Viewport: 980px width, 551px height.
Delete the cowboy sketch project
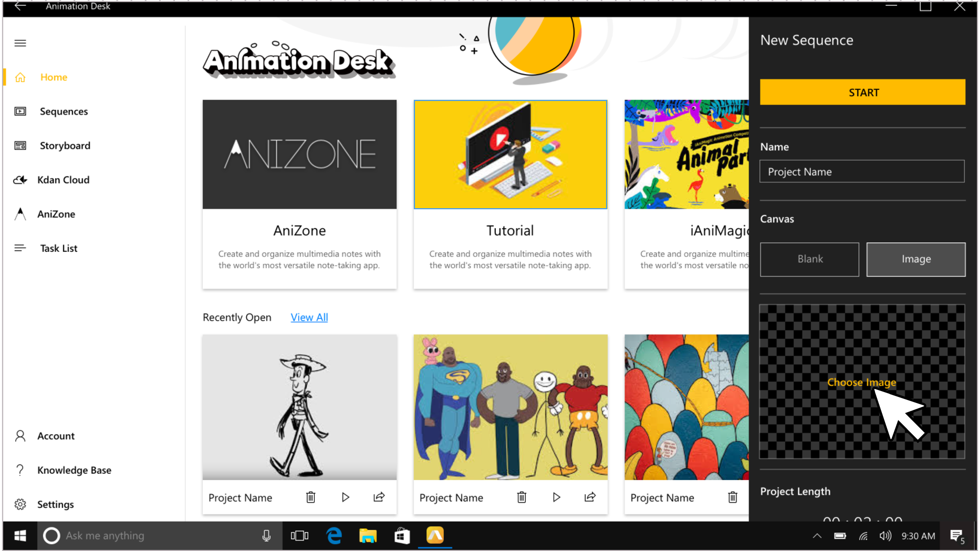click(311, 497)
